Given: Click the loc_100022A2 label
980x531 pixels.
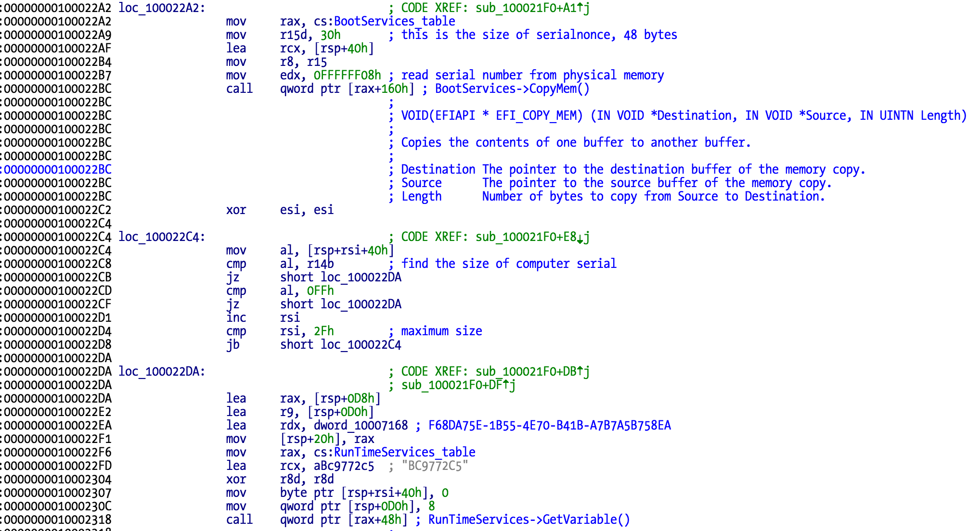Looking at the screenshot, I should [x=161, y=8].
